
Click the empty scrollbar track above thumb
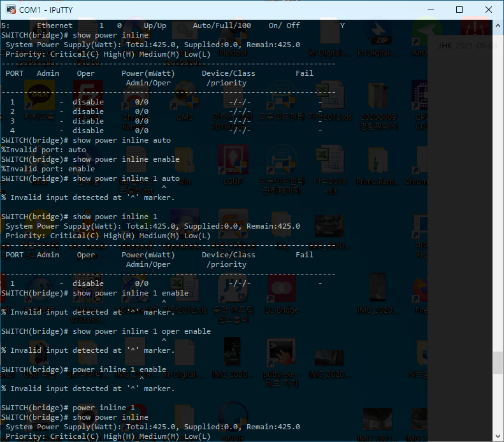tap(498, 191)
